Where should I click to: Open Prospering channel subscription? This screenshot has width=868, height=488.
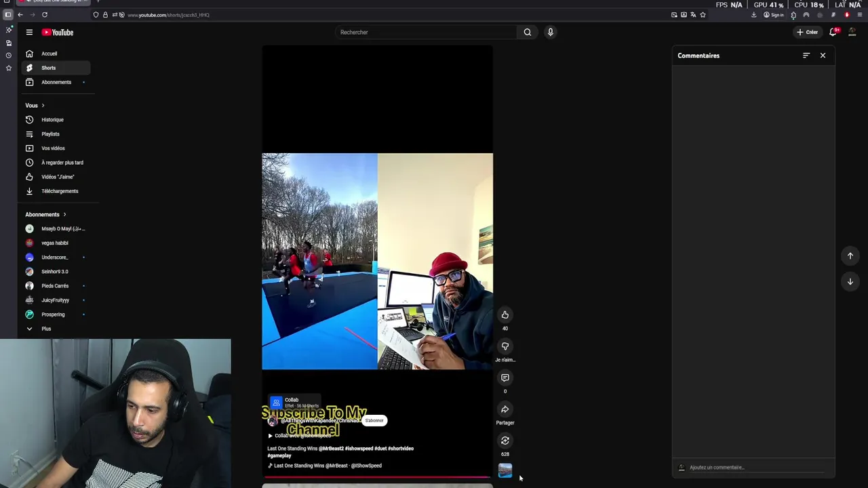tap(55, 314)
